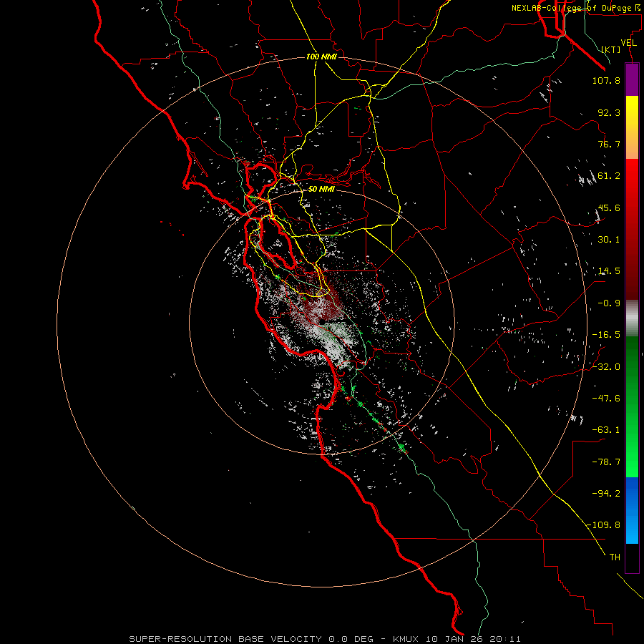This screenshot has height=644, width=644.
Task: Select the -109.8 scale value
Action: pyautogui.click(x=604, y=525)
